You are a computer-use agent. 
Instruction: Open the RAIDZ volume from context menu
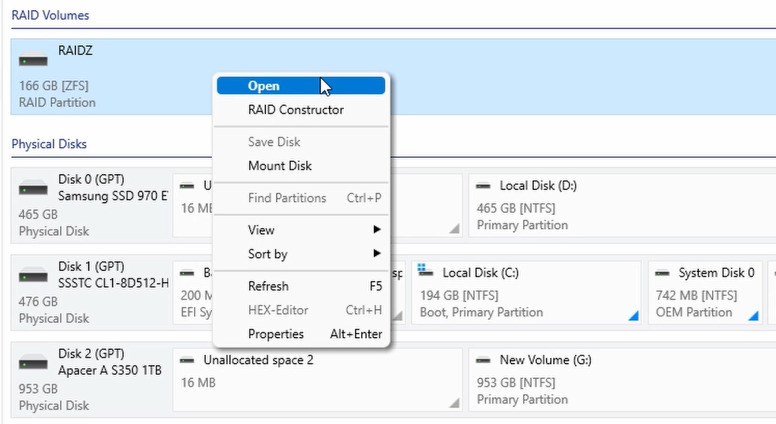[301, 86]
